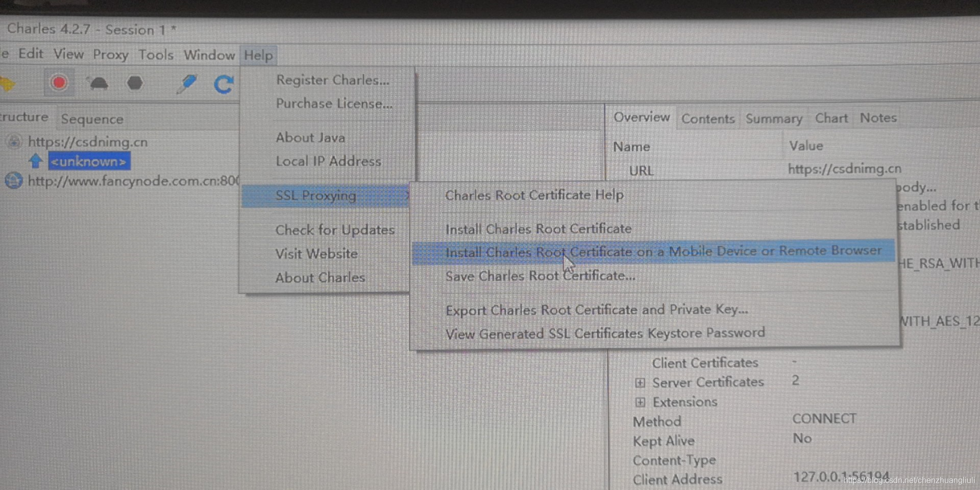Click the URL value https://csdnimg.cn
The width and height of the screenshot is (980, 490).
(x=845, y=168)
